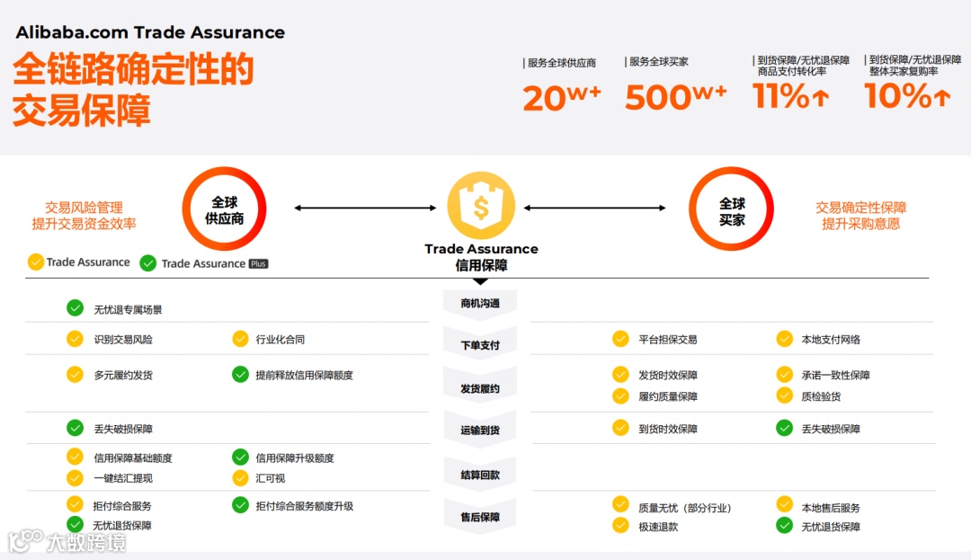Click yellow check next to 承诺一致性保障
971x560 pixels.
[x=785, y=374]
